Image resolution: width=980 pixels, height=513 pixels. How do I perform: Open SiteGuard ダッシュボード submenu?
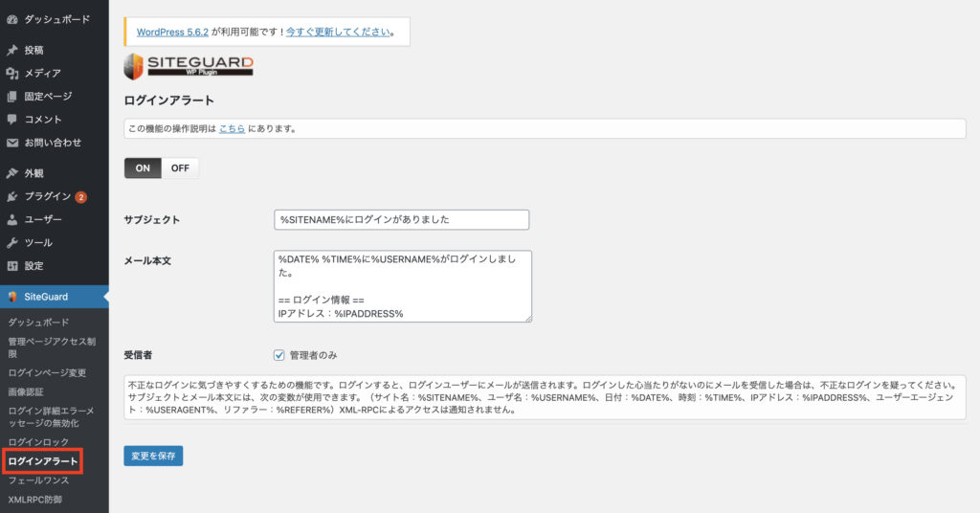[x=38, y=323]
